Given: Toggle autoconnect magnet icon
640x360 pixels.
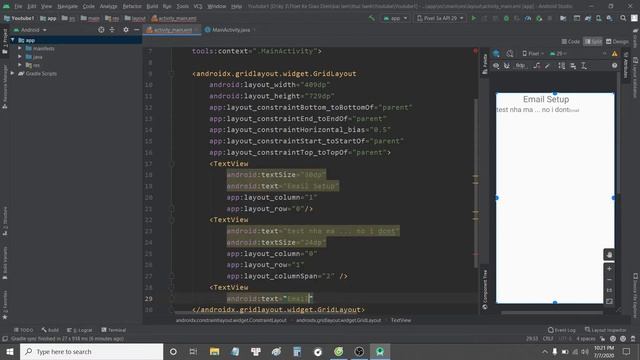Looking at the screenshot, I should 507,66.
